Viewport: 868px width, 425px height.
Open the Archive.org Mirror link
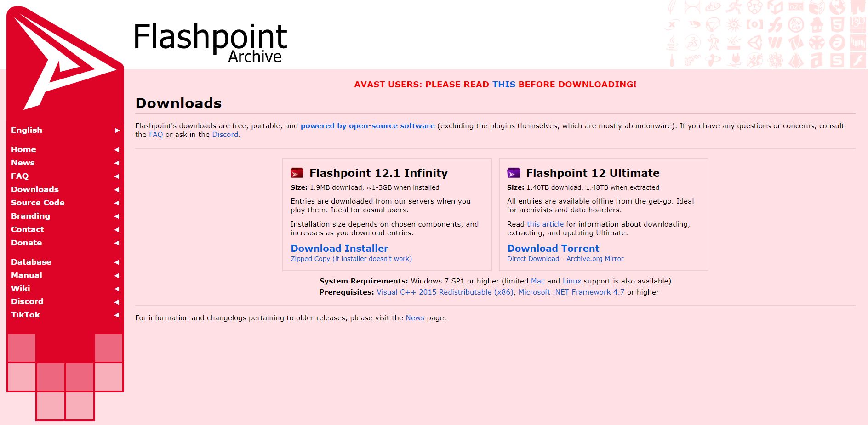tap(594, 259)
